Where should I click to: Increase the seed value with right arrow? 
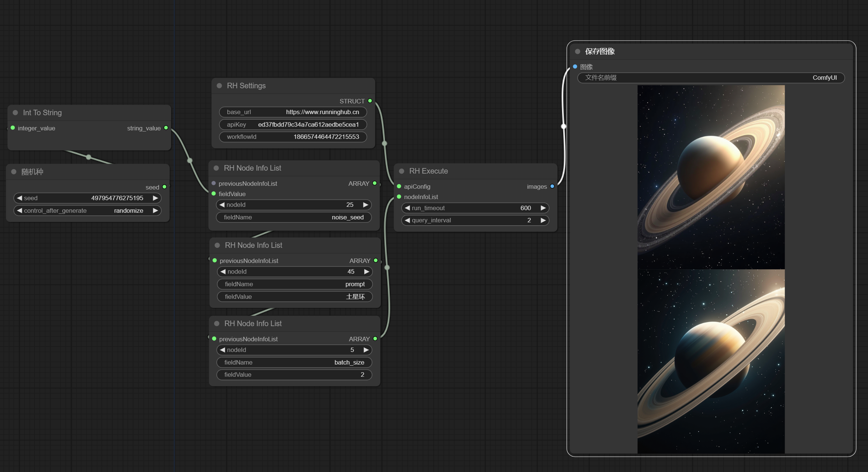point(155,198)
